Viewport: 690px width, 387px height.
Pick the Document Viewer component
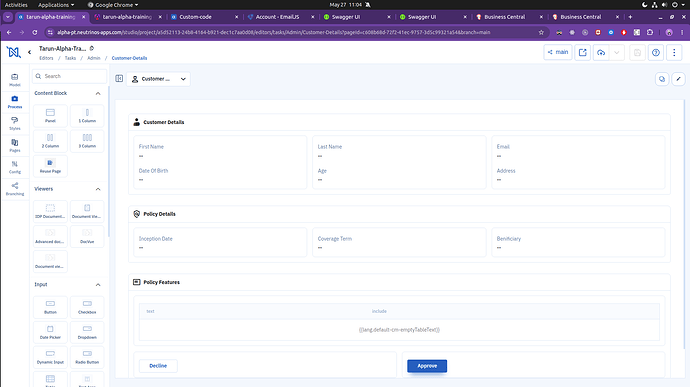87,211
